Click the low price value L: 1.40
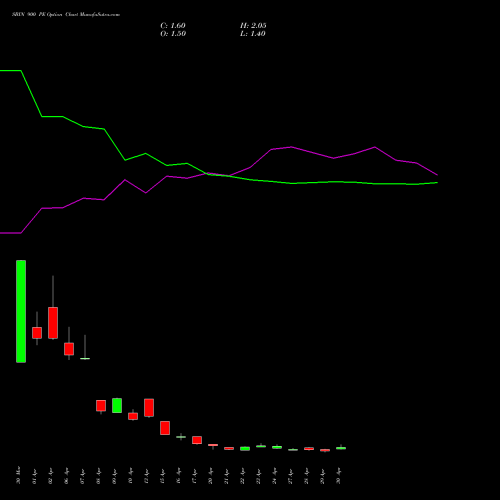This screenshot has height=500, width=500. [x=253, y=34]
